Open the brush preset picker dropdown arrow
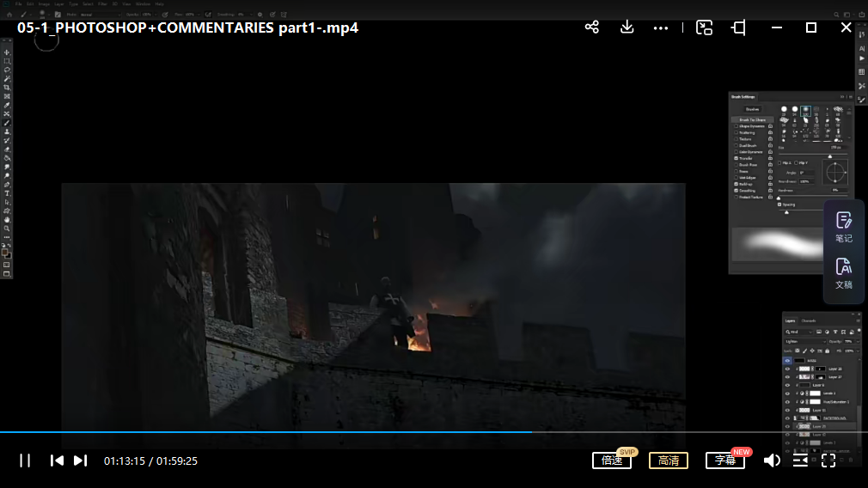The height and width of the screenshot is (488, 868). point(50,15)
